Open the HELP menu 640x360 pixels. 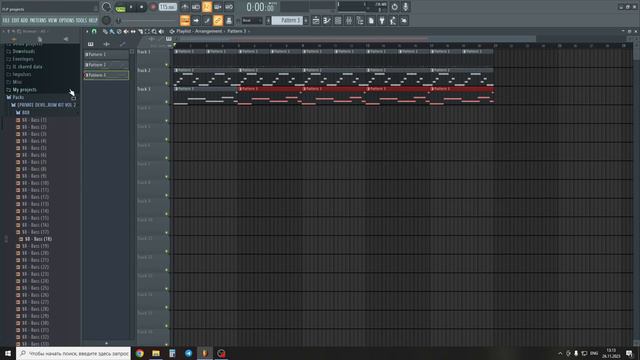point(93,20)
